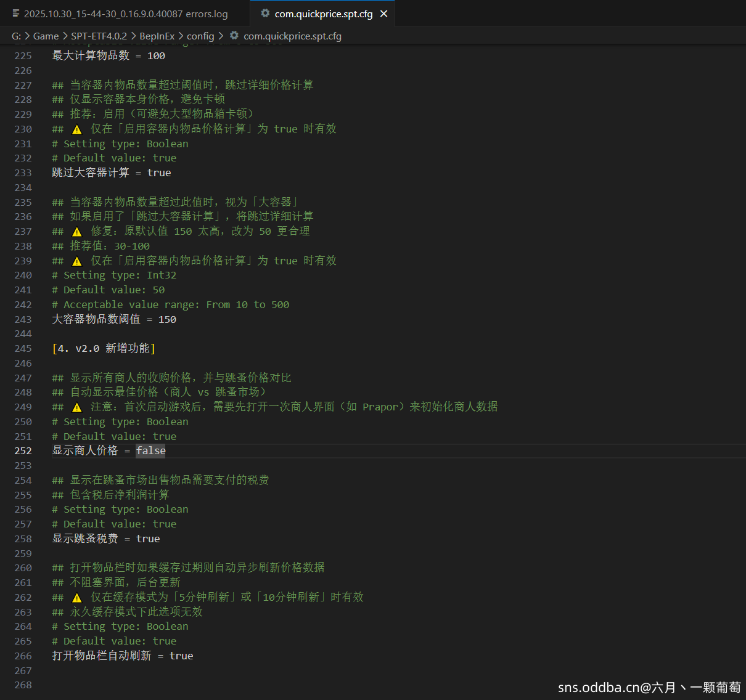Screen dimensions: 746x700
Task: Select the com.quickprice.spt.cfg tab title
Action: (323, 14)
